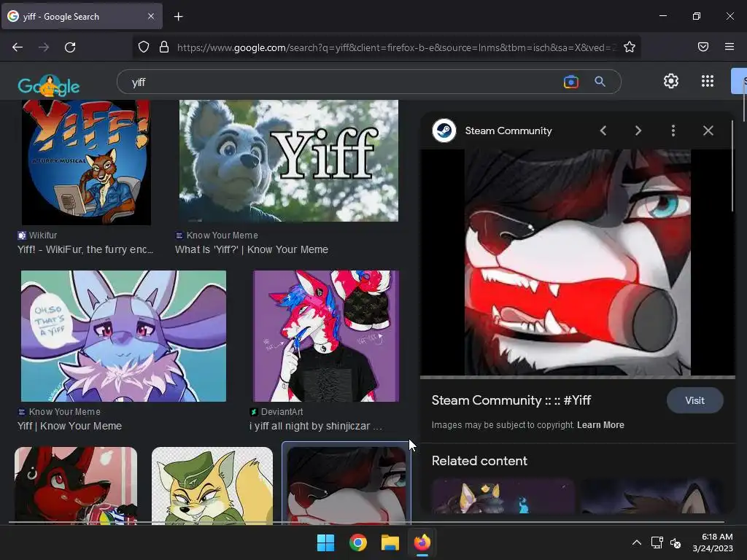Open the Learn More copyright link
Screen dimensions: 747x560
600,425
